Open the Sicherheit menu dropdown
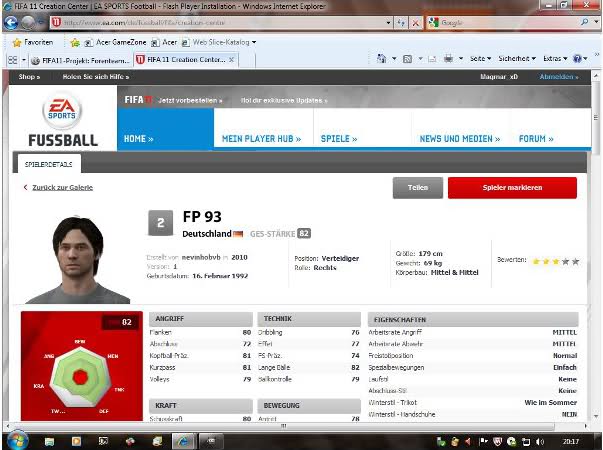 [517, 58]
